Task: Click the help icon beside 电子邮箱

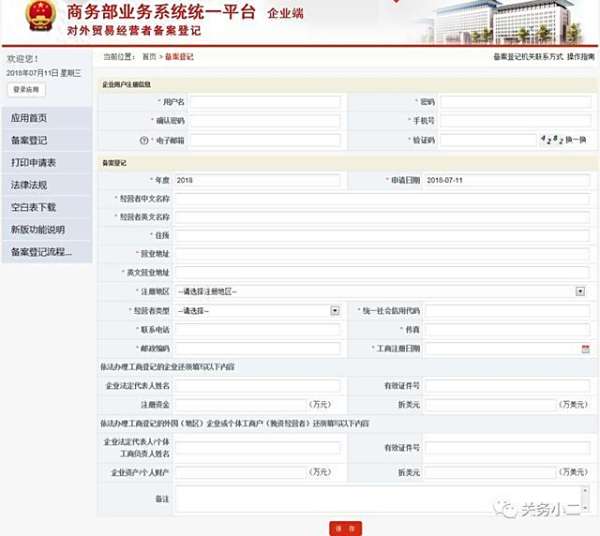Action: [x=144, y=140]
